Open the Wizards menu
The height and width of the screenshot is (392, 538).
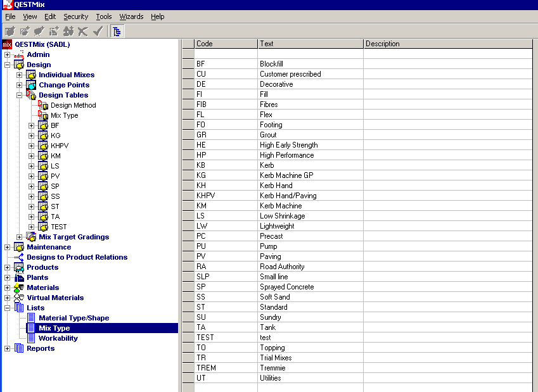point(131,16)
